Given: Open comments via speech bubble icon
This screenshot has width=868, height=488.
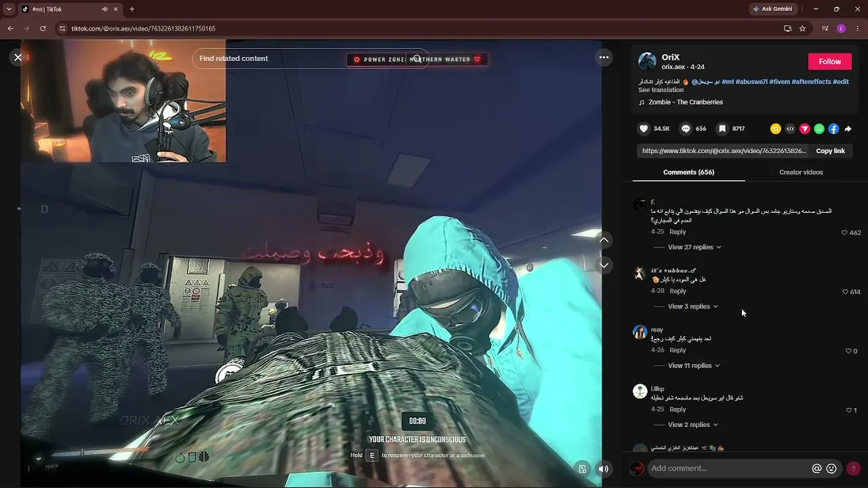Looking at the screenshot, I should [x=686, y=129].
